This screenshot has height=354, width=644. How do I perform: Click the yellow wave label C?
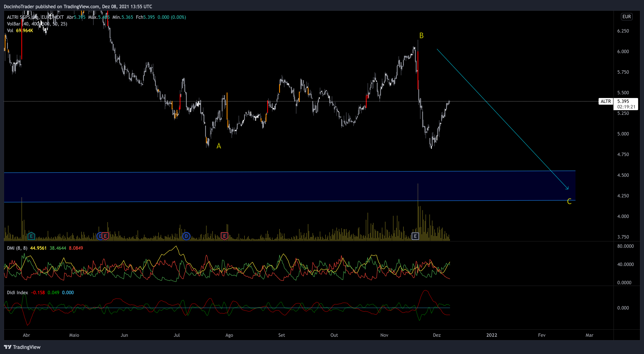coord(569,202)
